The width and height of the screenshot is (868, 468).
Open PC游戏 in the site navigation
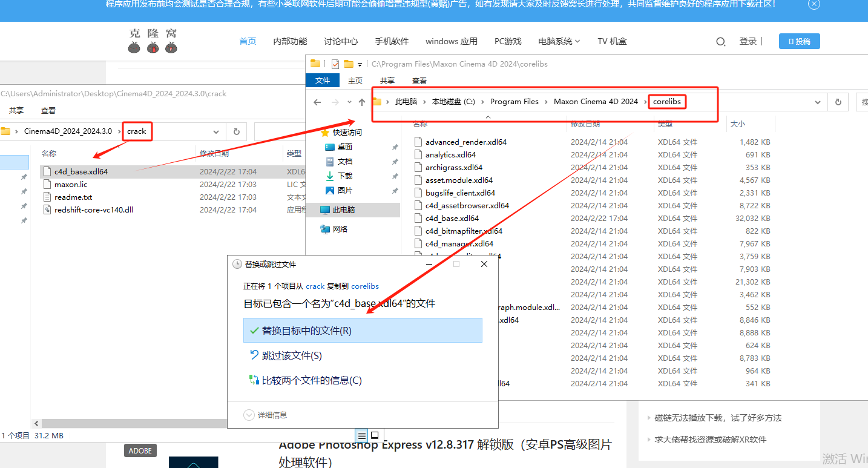[x=508, y=41]
